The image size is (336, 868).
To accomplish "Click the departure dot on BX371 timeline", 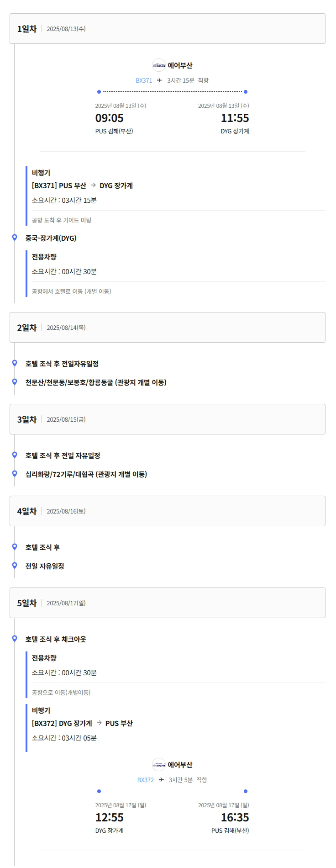I will 99,92.
